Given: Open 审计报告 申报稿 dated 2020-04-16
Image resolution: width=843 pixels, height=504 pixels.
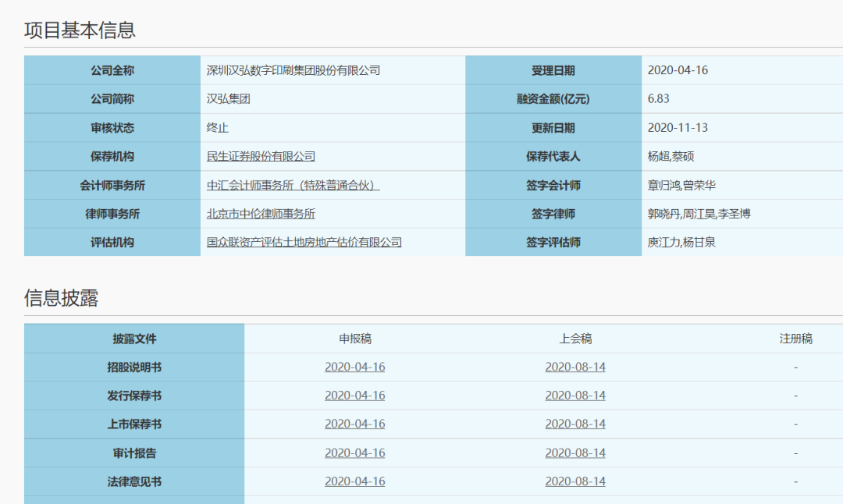Looking at the screenshot, I should 355,453.
